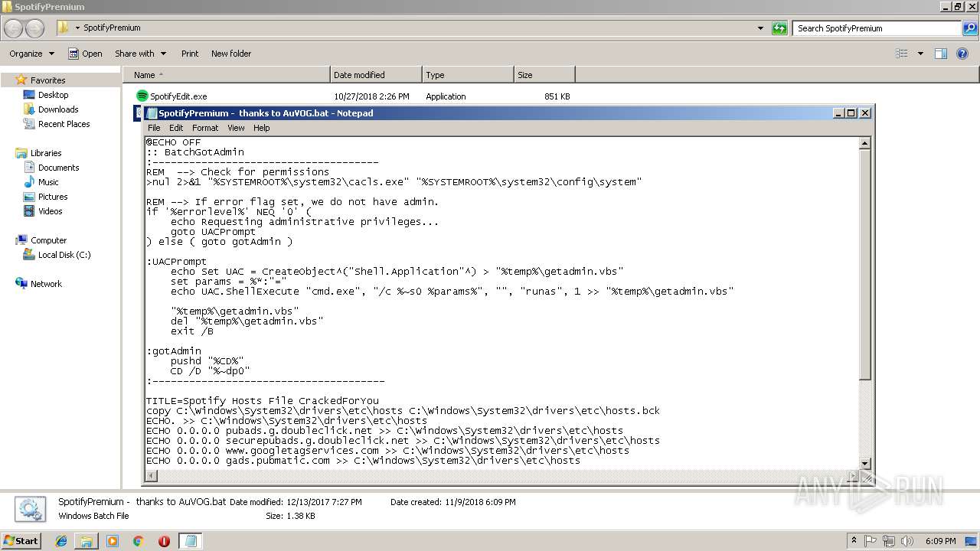Screen dimensions: 980x551
Task: Place cursor on '@ECHO OFF' line
Action: point(174,142)
